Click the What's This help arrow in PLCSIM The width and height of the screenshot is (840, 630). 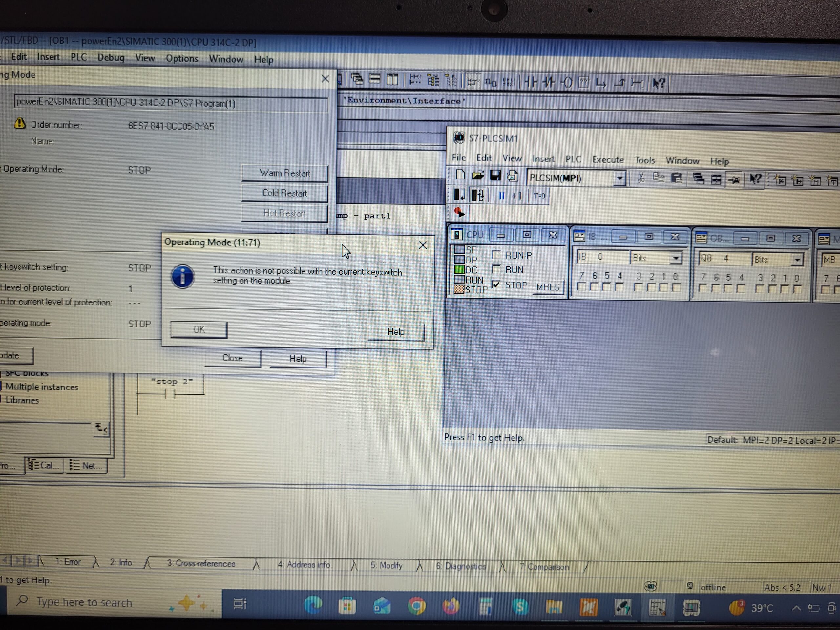(755, 179)
